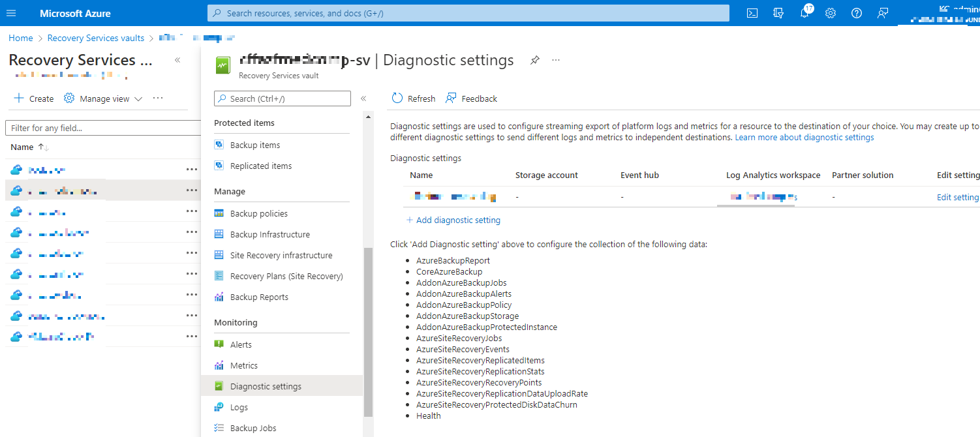
Task: Click Feedback in the blade toolbar
Action: [471, 98]
